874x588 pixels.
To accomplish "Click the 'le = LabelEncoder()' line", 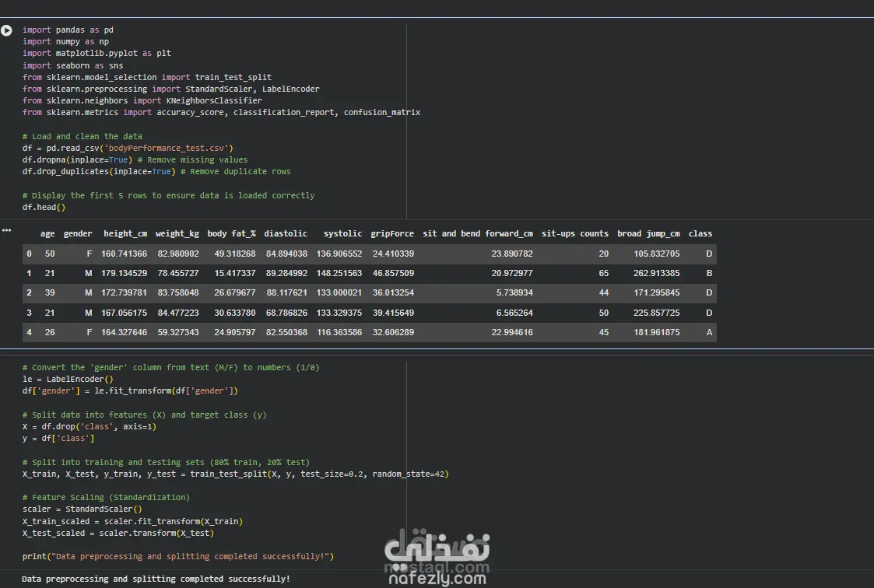I will tap(68, 380).
